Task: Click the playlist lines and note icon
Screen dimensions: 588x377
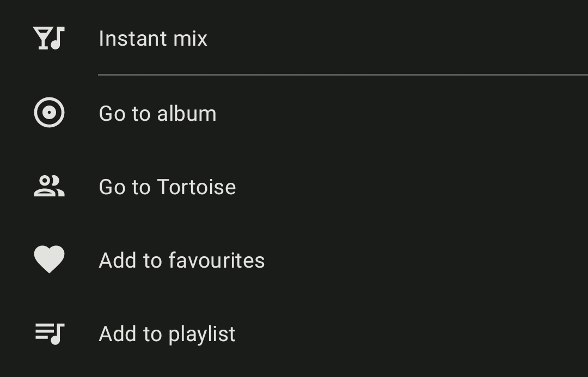Action: [x=49, y=333]
